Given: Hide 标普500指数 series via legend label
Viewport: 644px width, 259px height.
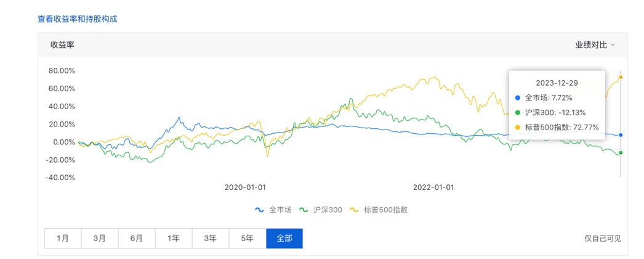Looking at the screenshot, I should (x=385, y=210).
